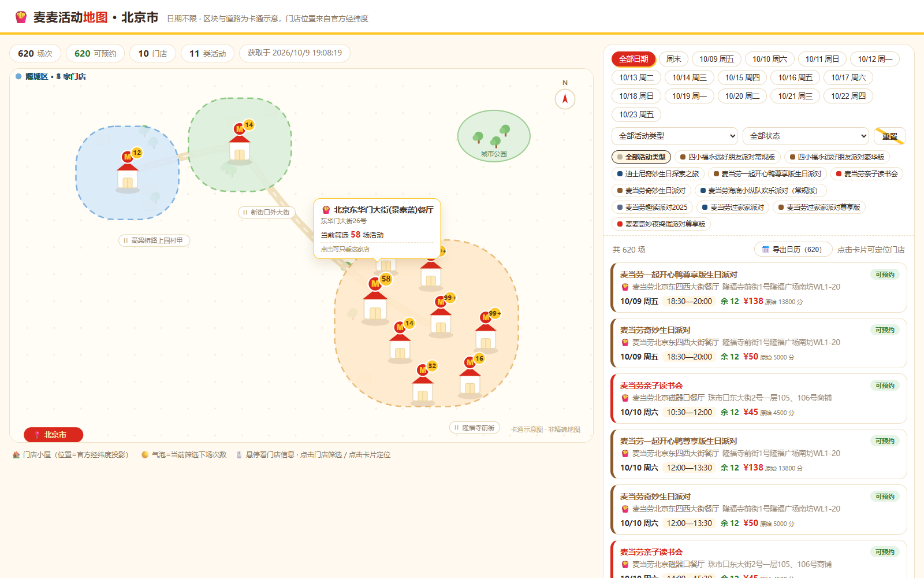924x578 pixels.
Task: Open 麦当劳亲子读书会 card at 10:30—12:00
Action: [x=758, y=398]
